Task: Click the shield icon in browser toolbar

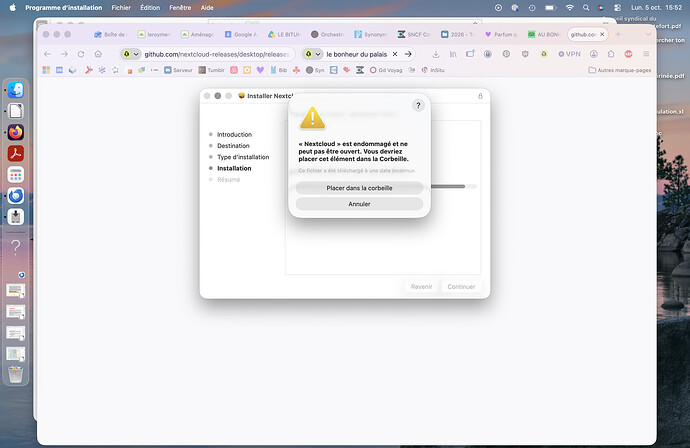Action: tap(525, 54)
